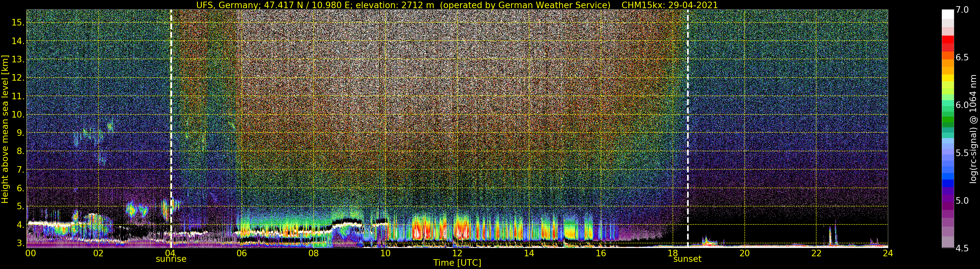Screen dimensions: 980x269
Task: Click the white top of the colorbar
Action: coord(947,14)
